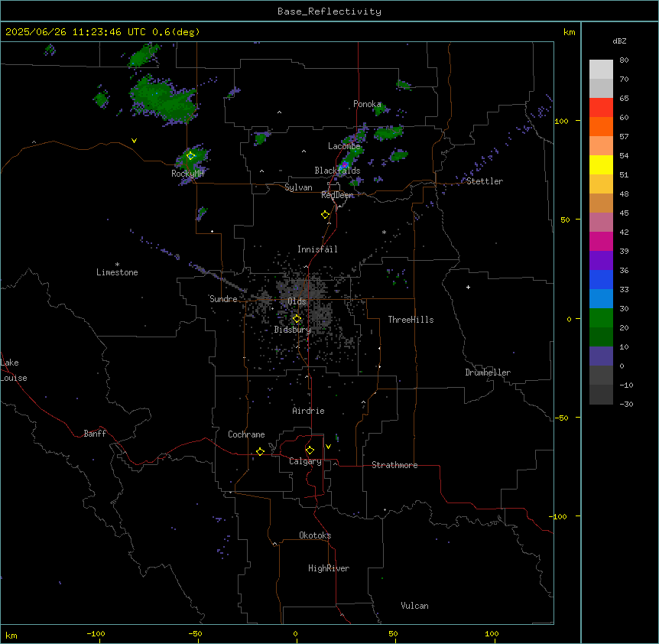This screenshot has width=659, height=644.
Task: Click the Ponoka city label
Action: pos(367,104)
